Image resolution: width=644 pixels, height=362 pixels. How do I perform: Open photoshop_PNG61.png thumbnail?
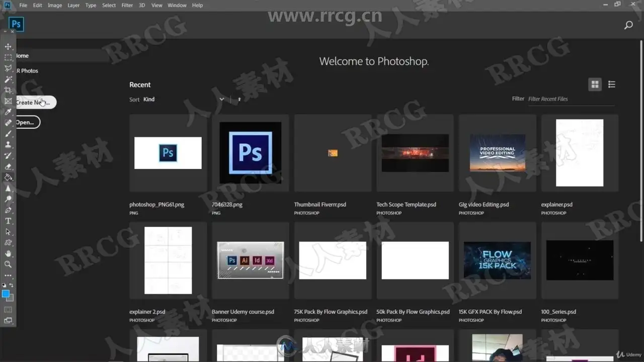tap(168, 153)
